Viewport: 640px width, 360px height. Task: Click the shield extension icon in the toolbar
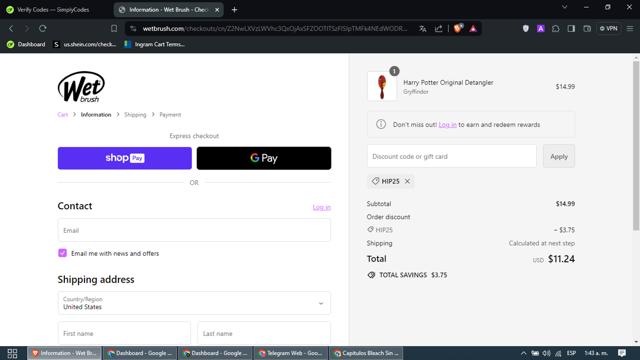(526, 29)
